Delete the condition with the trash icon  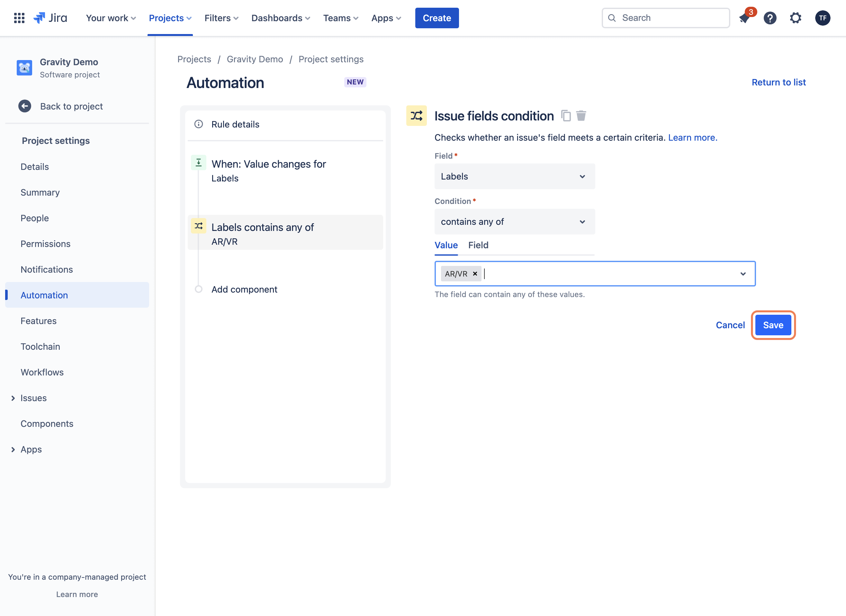[x=581, y=116]
